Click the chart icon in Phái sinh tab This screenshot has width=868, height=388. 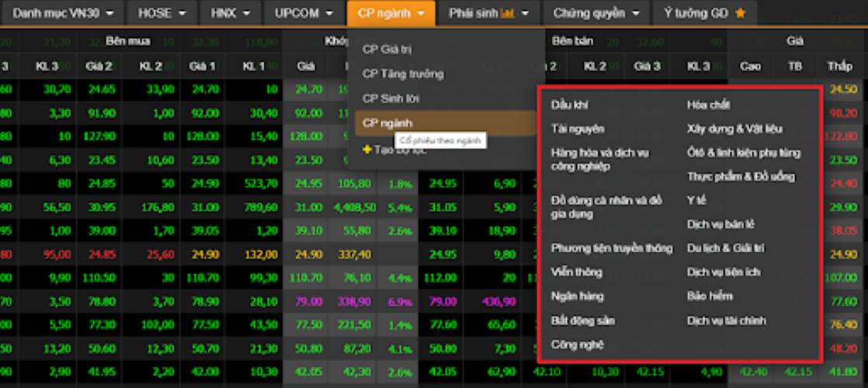point(508,13)
